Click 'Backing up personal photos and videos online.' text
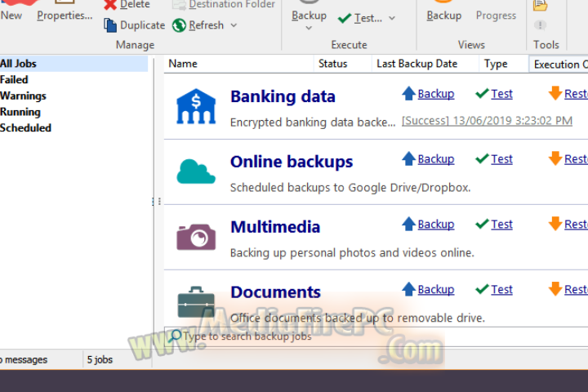This screenshot has height=392, width=588. click(x=352, y=253)
